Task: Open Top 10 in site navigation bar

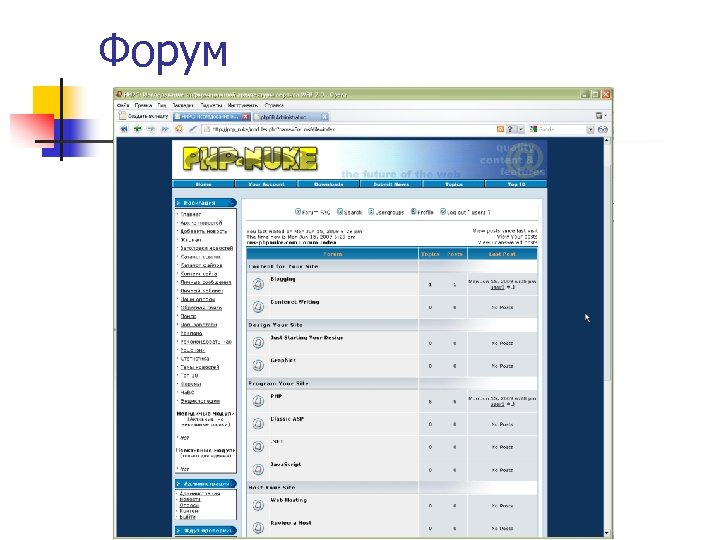Action: 516,184
